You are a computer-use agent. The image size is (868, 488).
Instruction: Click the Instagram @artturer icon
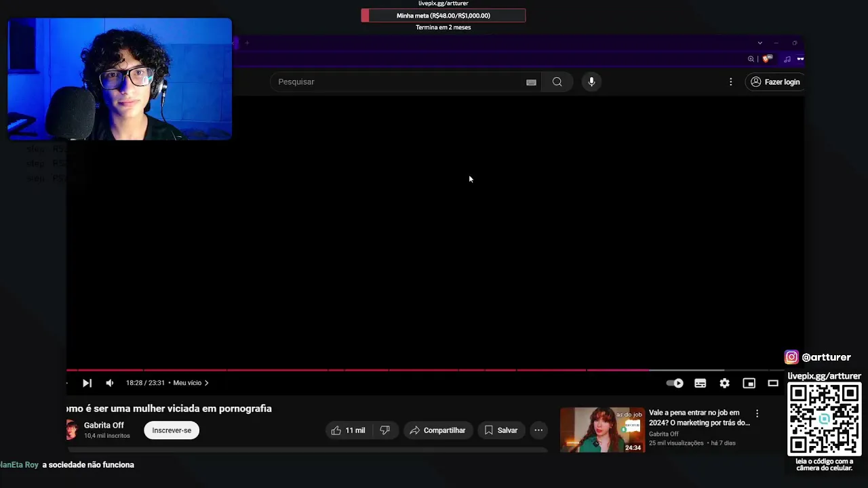pyautogui.click(x=791, y=357)
